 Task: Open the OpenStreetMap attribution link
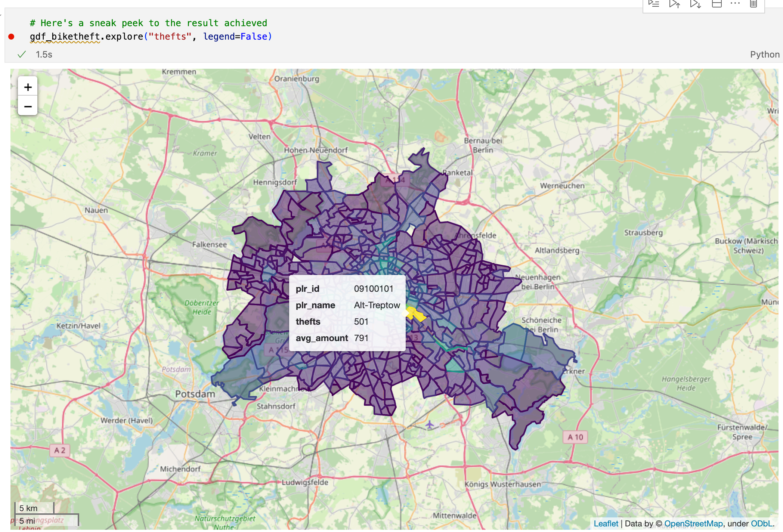693,523
